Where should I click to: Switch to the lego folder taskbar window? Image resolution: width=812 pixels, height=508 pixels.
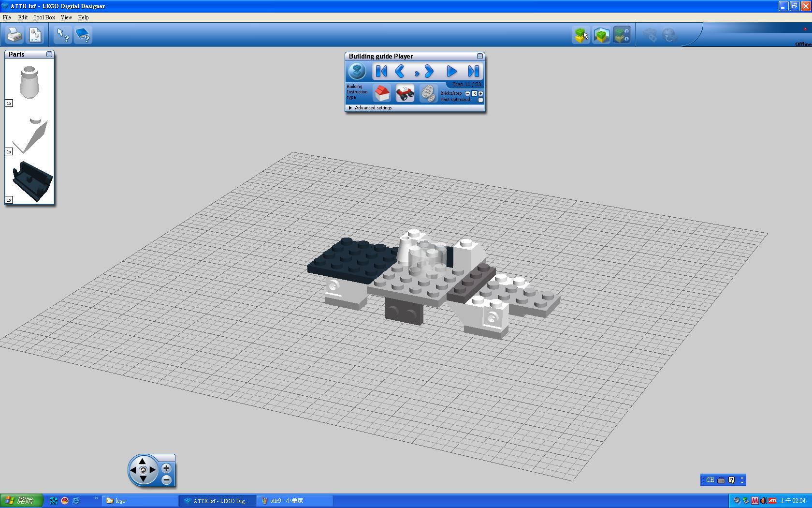[x=140, y=501]
